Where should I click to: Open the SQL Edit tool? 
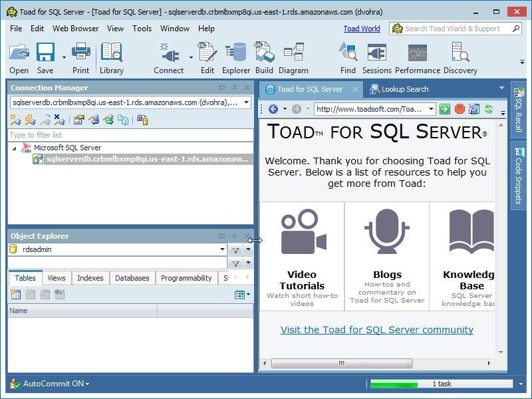click(x=207, y=58)
